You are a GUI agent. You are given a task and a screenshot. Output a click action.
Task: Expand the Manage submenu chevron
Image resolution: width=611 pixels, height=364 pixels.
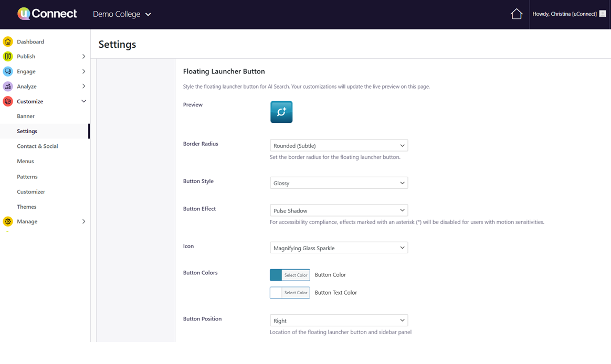pos(84,221)
